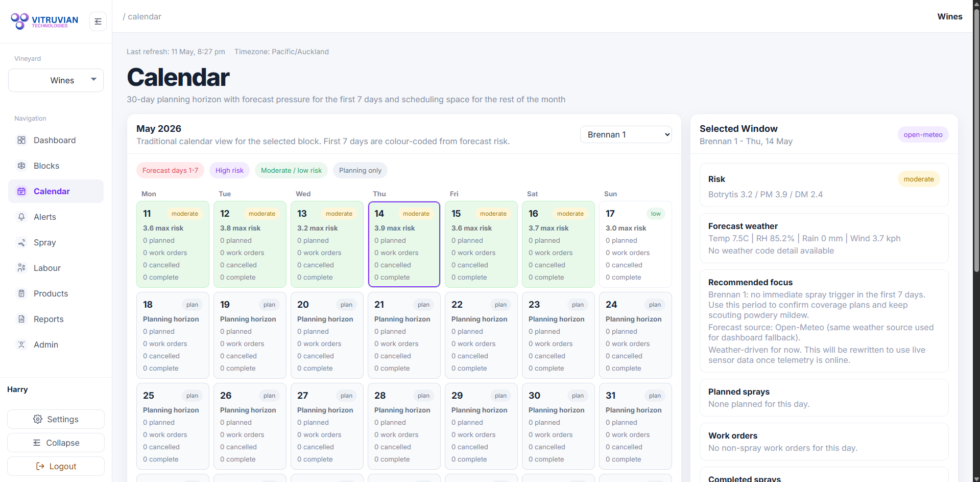Pick Saturday 16 in the calendar

558,244
